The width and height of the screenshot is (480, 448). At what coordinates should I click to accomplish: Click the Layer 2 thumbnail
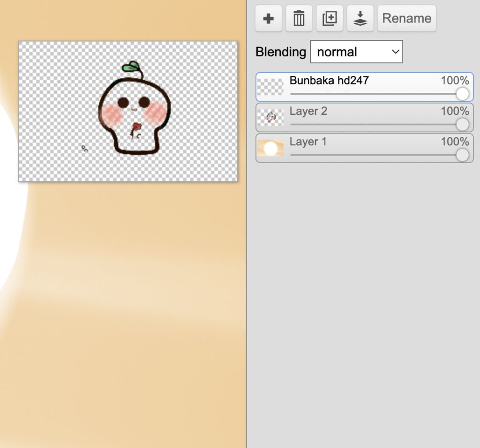click(x=270, y=118)
